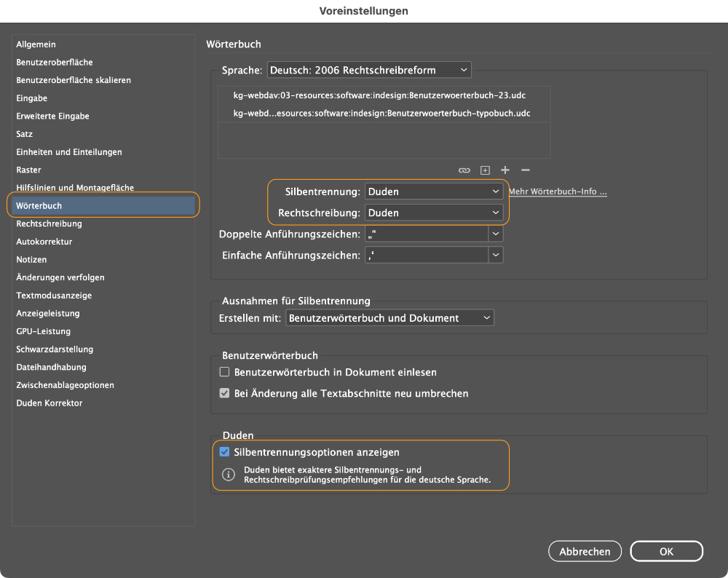Select Raster preferences
728x578 pixels.
click(x=103, y=170)
